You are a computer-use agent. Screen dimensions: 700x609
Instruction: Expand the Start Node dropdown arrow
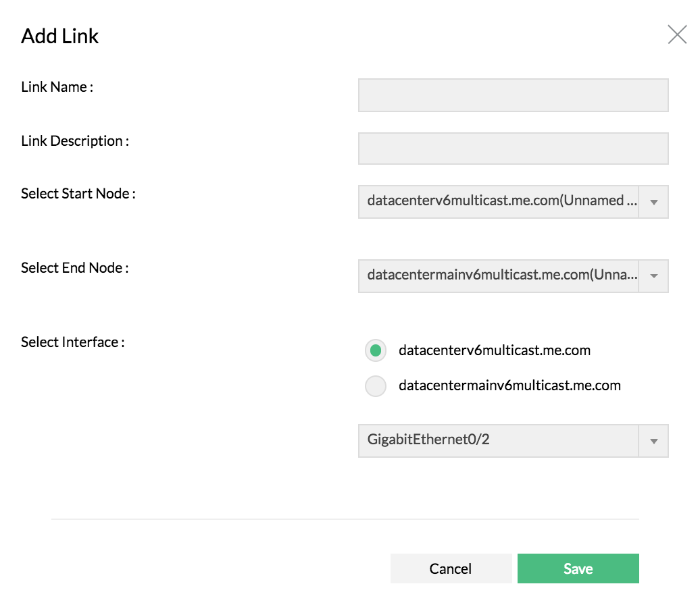(x=653, y=202)
